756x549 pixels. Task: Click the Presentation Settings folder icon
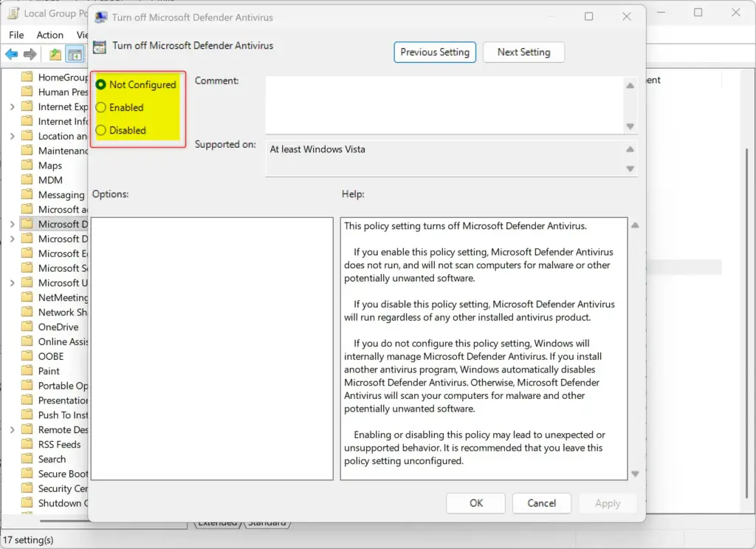click(x=27, y=400)
